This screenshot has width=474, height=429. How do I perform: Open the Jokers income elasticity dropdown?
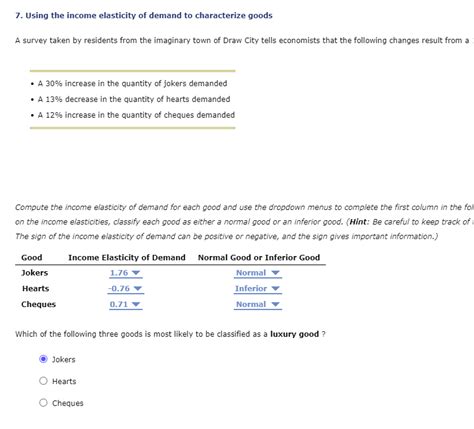(x=126, y=273)
